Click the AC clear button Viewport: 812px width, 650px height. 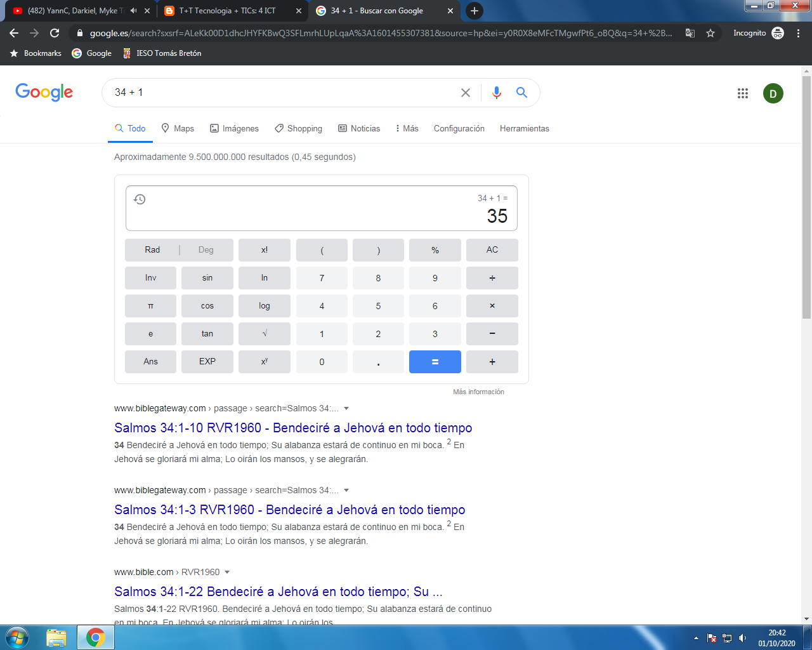tap(492, 250)
